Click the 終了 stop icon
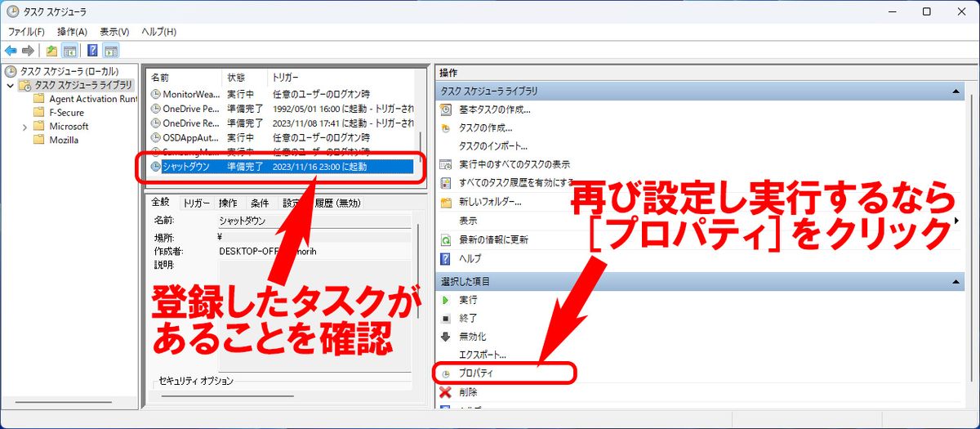980x429 pixels. [x=446, y=318]
